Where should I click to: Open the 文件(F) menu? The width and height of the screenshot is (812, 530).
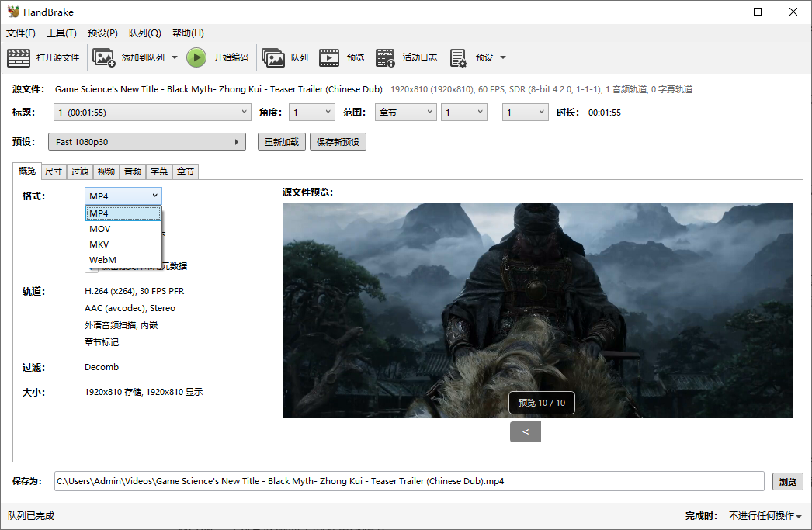point(21,33)
